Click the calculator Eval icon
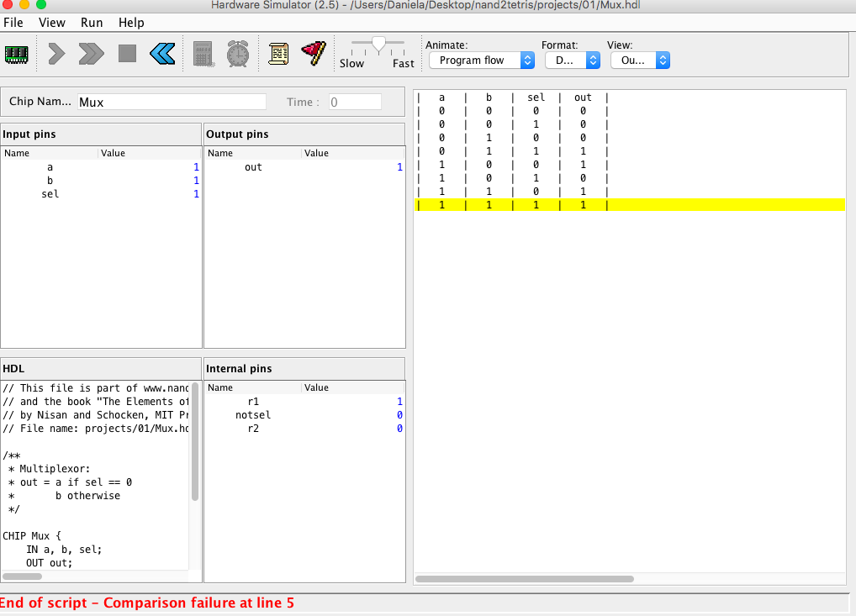 tap(203, 54)
